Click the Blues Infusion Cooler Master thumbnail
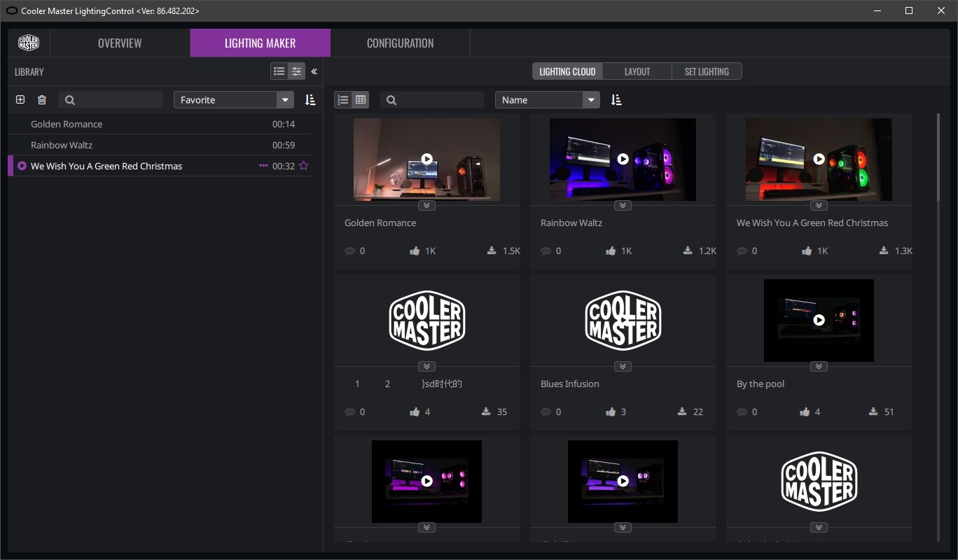958x560 pixels. [623, 320]
